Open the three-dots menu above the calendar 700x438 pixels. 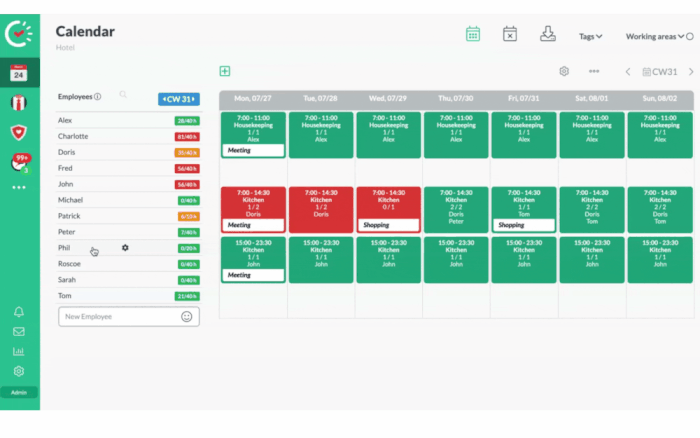coord(594,72)
